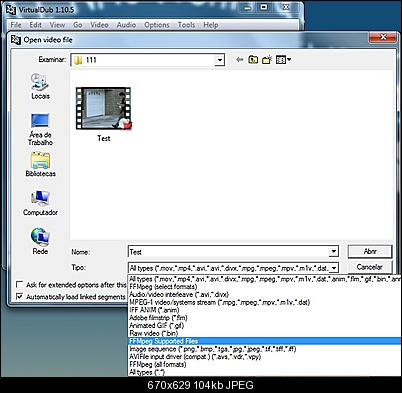Open the Options menu in VirtualDub
Viewport: 402px width, 393px height.
pyautogui.click(x=157, y=25)
